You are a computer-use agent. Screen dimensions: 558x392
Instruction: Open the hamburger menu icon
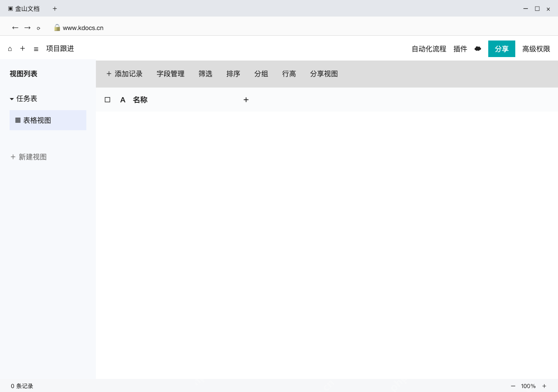36,49
